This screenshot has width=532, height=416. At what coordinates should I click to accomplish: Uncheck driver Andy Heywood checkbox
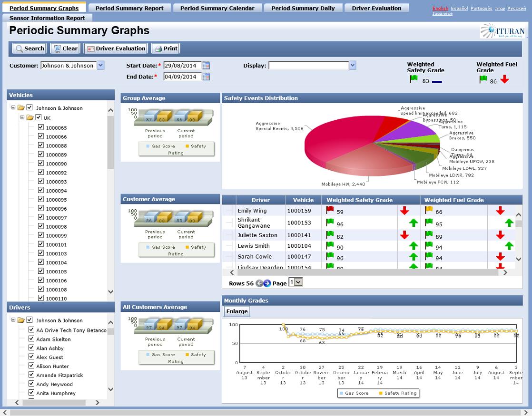[x=31, y=384]
